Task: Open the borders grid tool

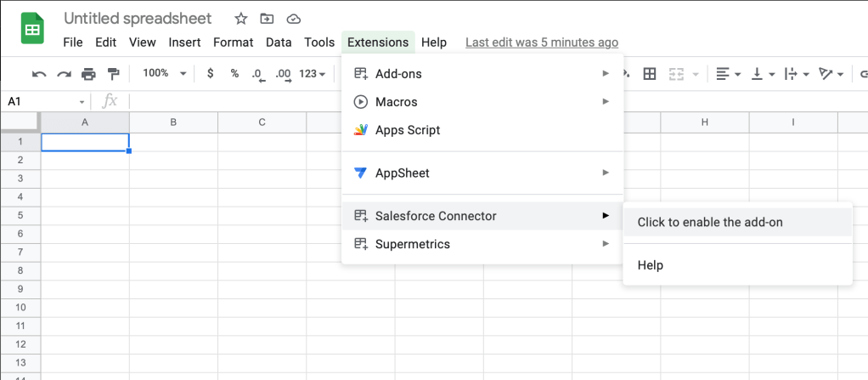Action: coord(650,74)
